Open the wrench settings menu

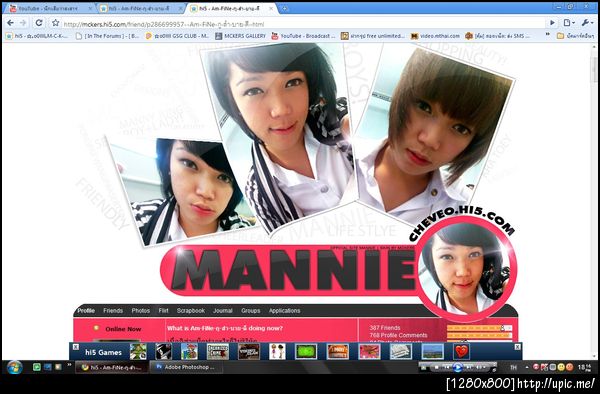[587, 23]
